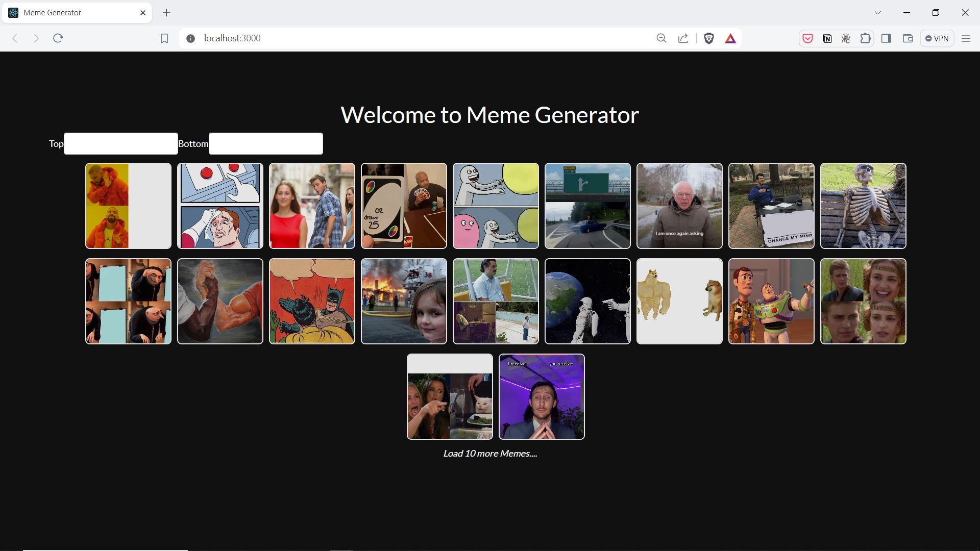Viewport: 980px width, 551px height.
Task: Click the browser reload icon
Action: point(58,38)
